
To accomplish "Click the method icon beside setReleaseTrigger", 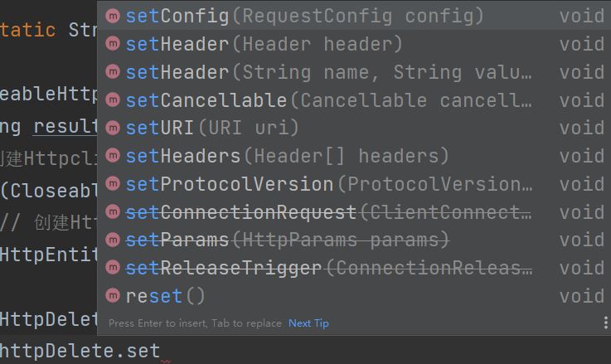I will click(x=114, y=269).
